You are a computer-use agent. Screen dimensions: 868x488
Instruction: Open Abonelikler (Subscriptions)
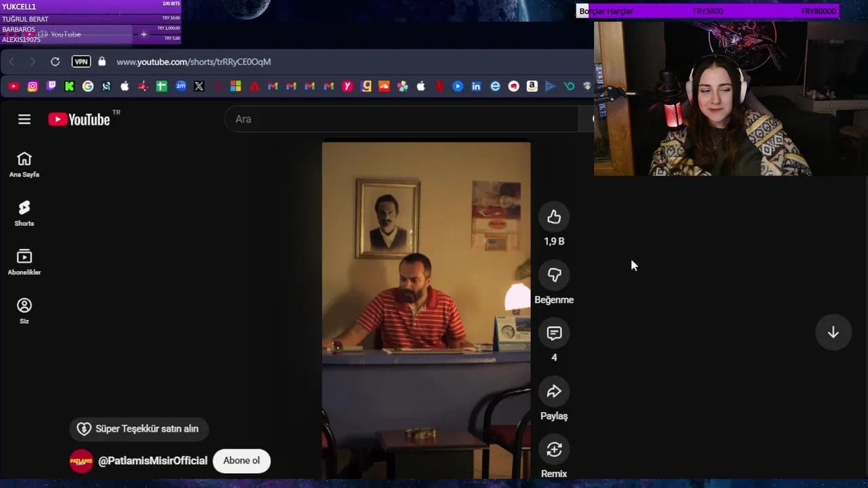[x=24, y=262]
